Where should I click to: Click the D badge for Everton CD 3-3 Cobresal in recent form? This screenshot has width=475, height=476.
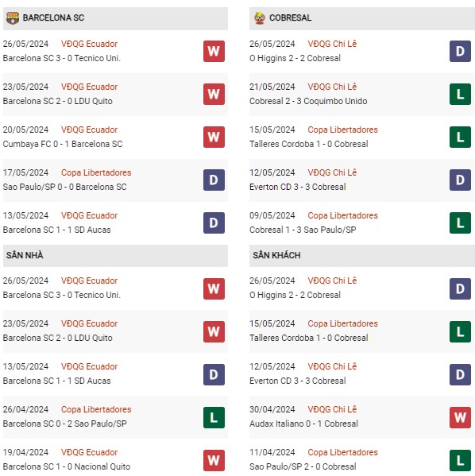click(x=460, y=180)
